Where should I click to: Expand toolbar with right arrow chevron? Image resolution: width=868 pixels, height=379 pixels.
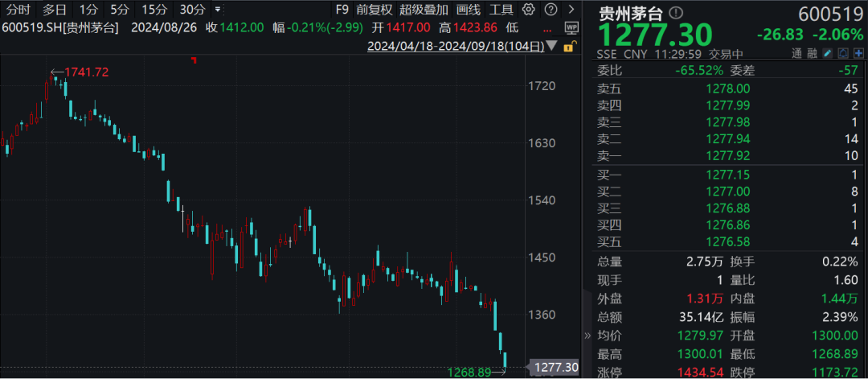[571, 10]
